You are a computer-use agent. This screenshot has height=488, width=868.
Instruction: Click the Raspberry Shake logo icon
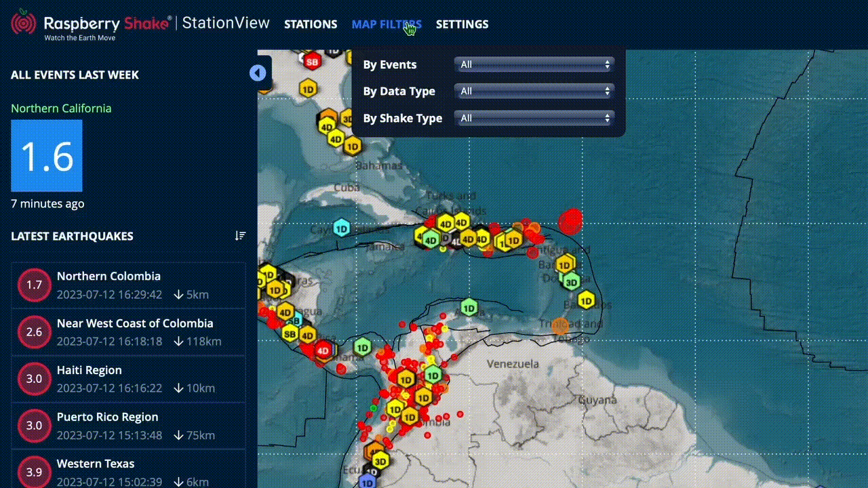point(24,24)
